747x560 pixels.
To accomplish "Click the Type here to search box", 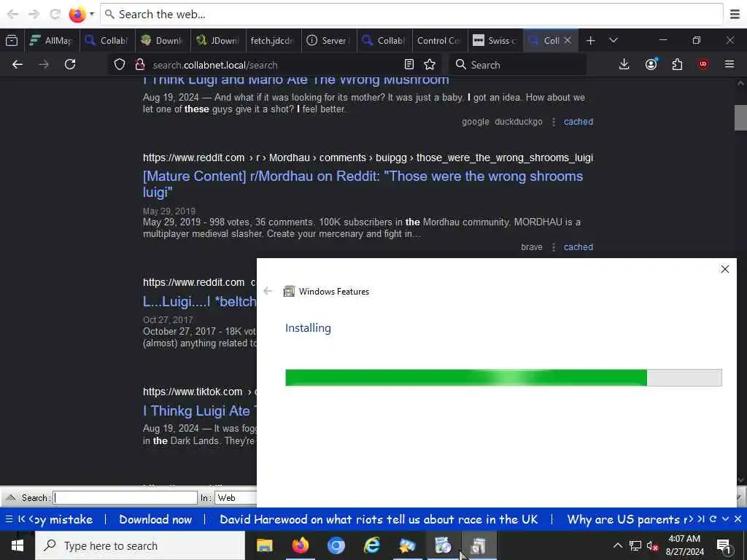I will coord(140,545).
